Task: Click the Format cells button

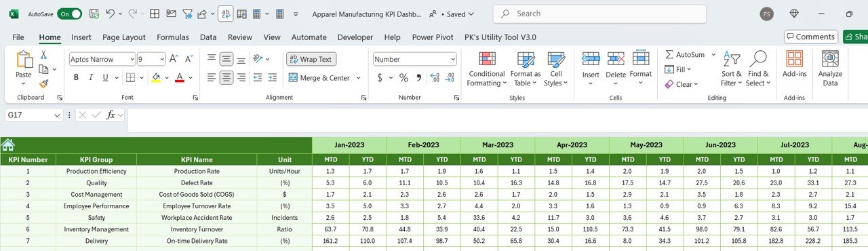Action: click(x=641, y=68)
